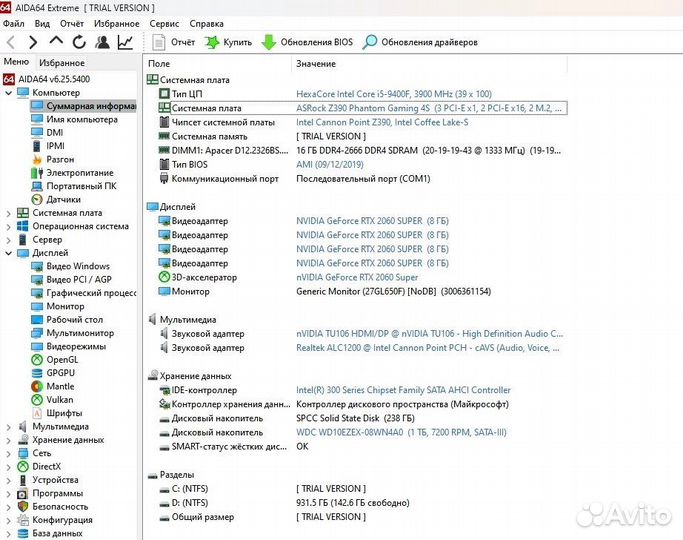
Task: Refresh the page with the reload icon
Action: click(x=79, y=42)
